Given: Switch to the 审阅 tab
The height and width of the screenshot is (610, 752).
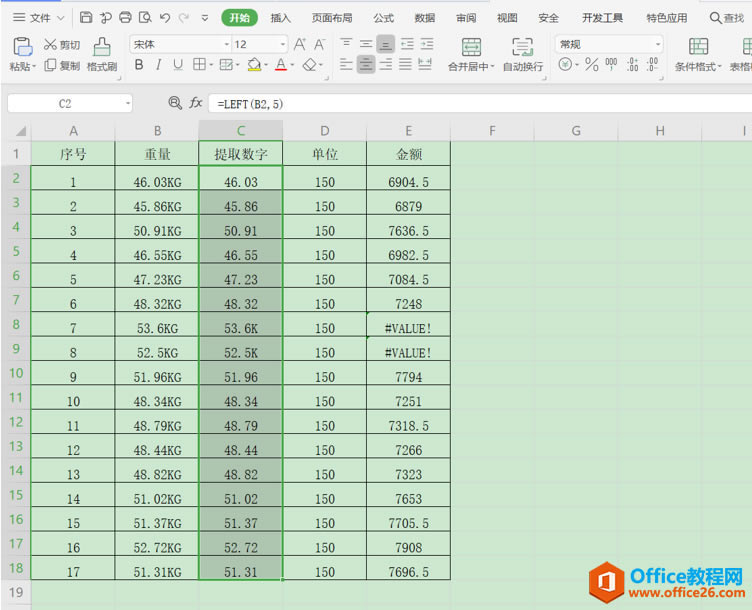Looking at the screenshot, I should pos(466,18).
